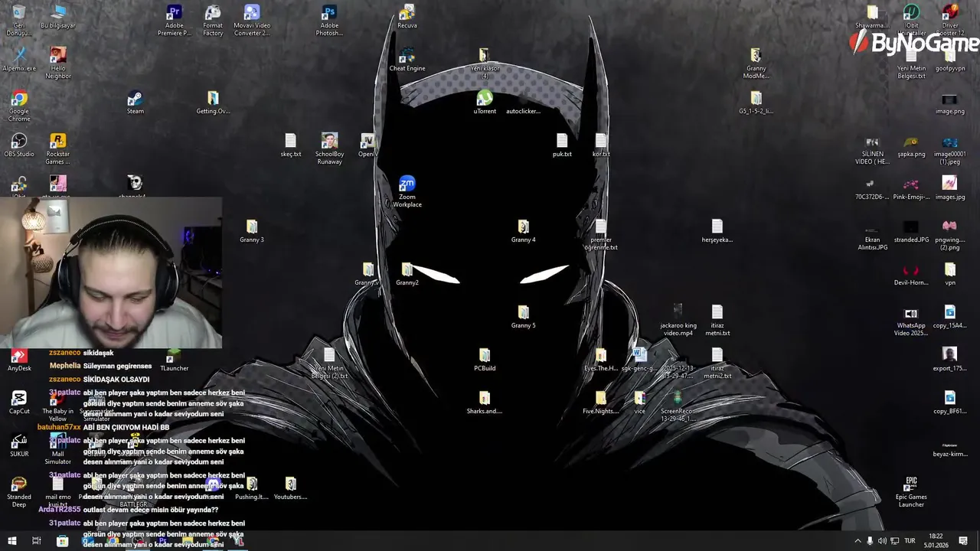Select WhatsApp Video 2025... file
Viewport: 980px width, 551px height.
coord(911,320)
